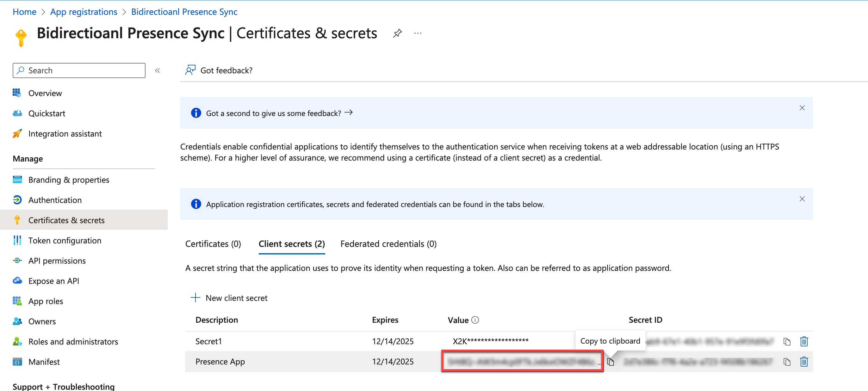Viewport: 868px width, 391px height.
Task: Go to Branding & properties
Action: pos(69,180)
